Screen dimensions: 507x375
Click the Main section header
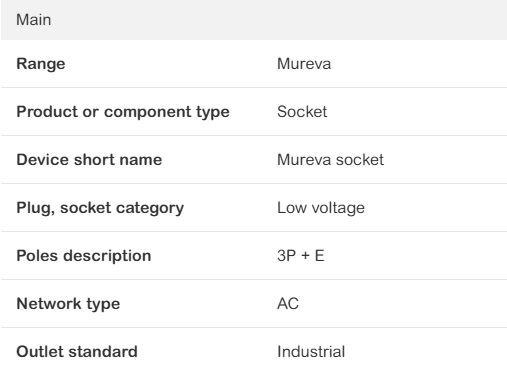tap(254, 20)
